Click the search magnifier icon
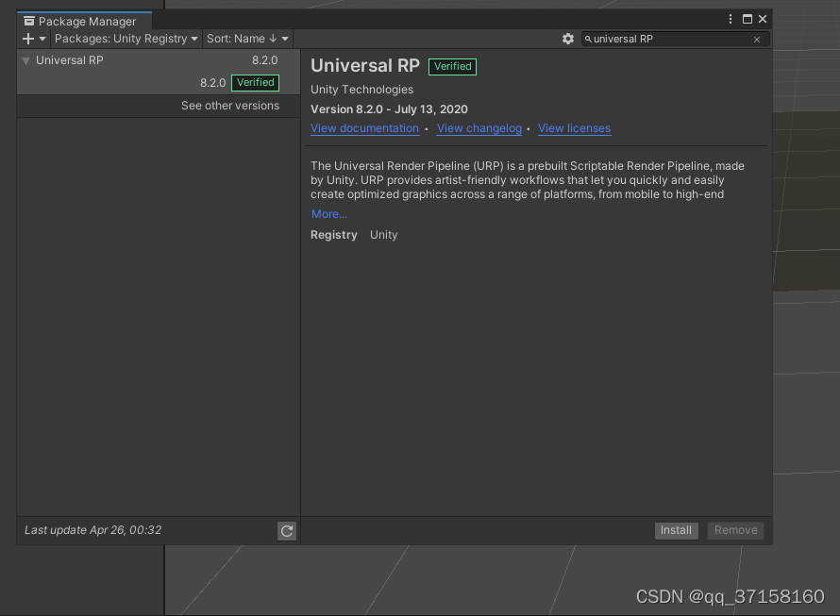Image resolution: width=840 pixels, height=616 pixels. (x=588, y=39)
